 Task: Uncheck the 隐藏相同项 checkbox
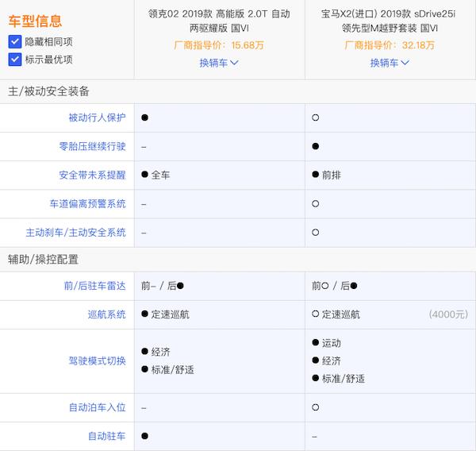tap(15, 41)
